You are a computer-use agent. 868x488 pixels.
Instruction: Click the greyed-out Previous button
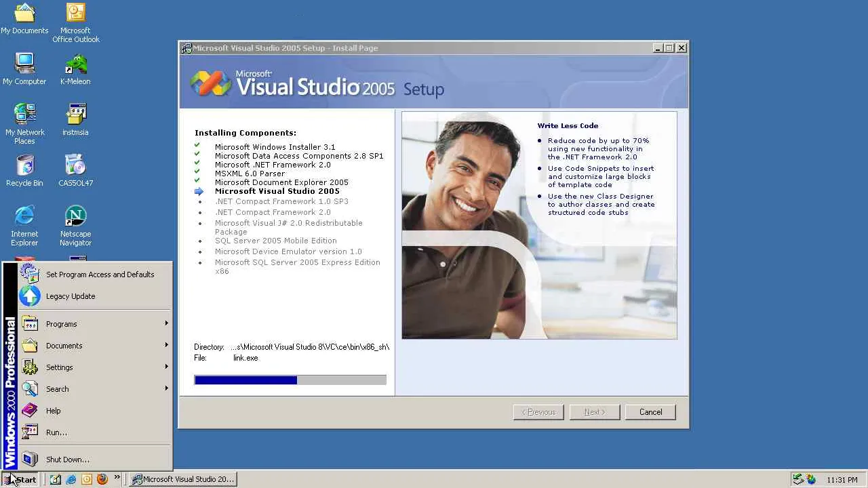pyautogui.click(x=538, y=412)
